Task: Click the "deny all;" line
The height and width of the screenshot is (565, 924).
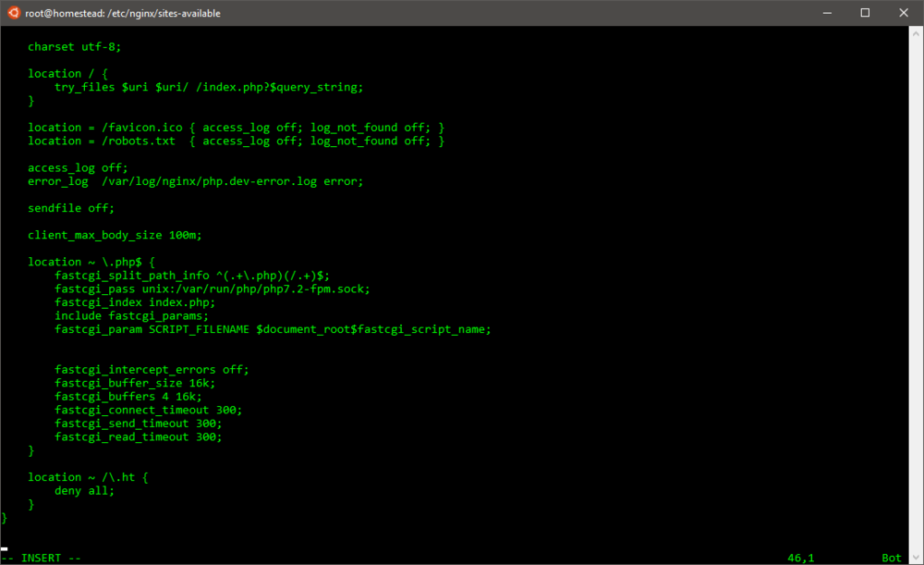Action: 84,491
